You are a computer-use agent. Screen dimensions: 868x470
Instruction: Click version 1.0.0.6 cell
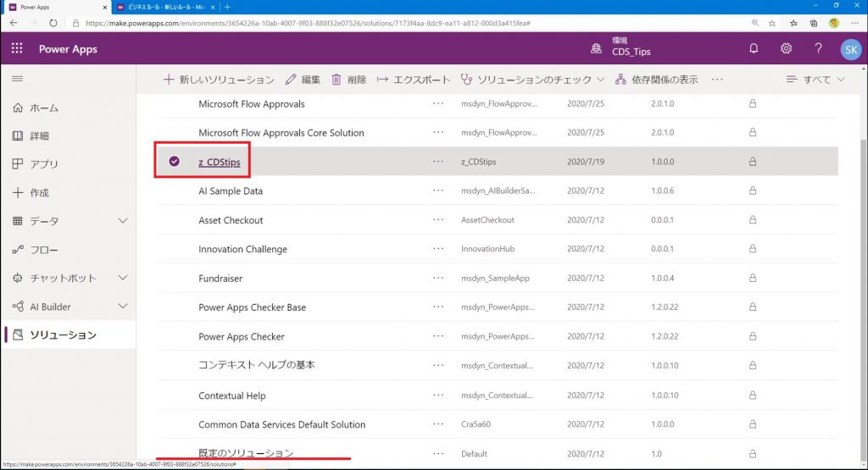[662, 191]
